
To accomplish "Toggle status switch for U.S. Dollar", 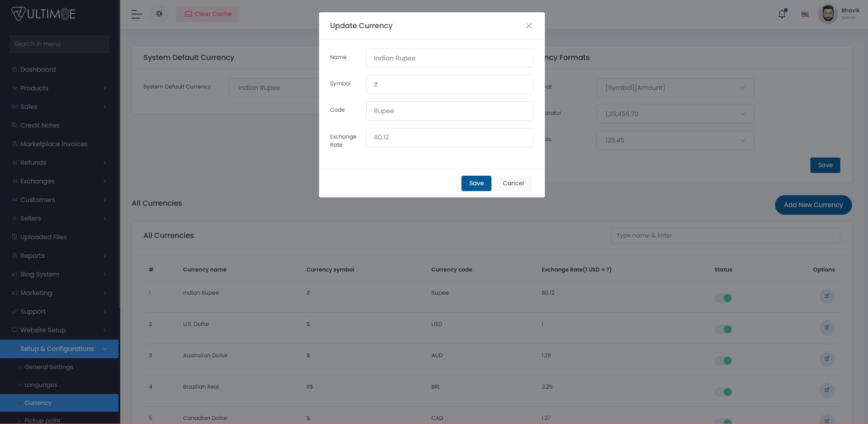I will point(724,330).
